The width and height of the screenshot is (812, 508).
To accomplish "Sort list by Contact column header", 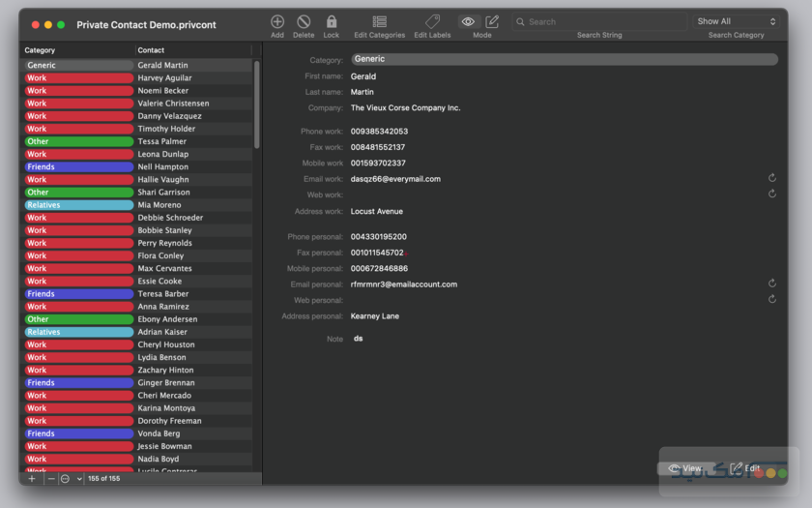I will pyautogui.click(x=193, y=50).
